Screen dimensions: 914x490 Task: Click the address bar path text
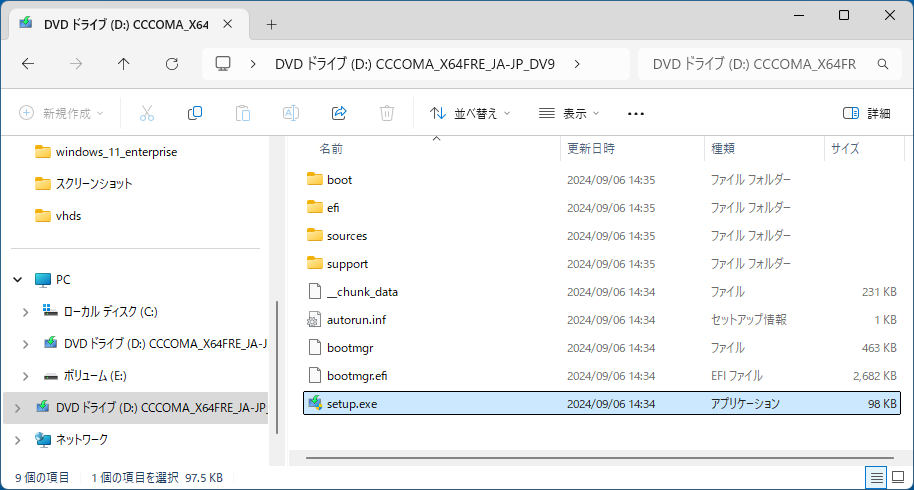tap(415, 64)
